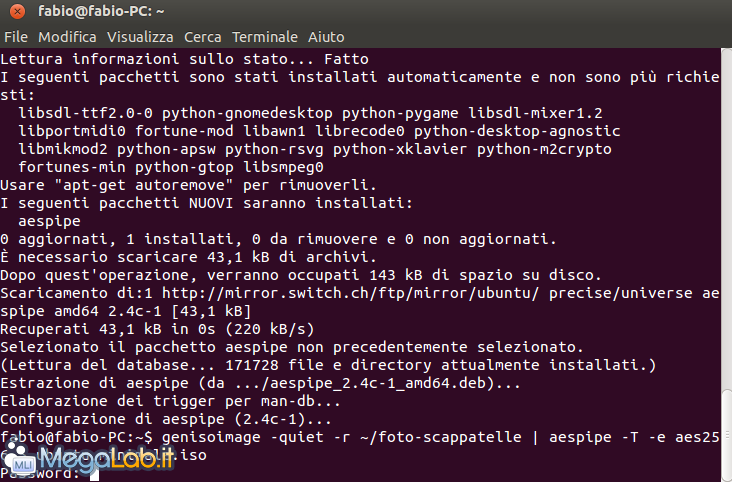This screenshot has width=732, height=482.
Task: Close the terminal window with red button
Action: (x=17, y=11)
